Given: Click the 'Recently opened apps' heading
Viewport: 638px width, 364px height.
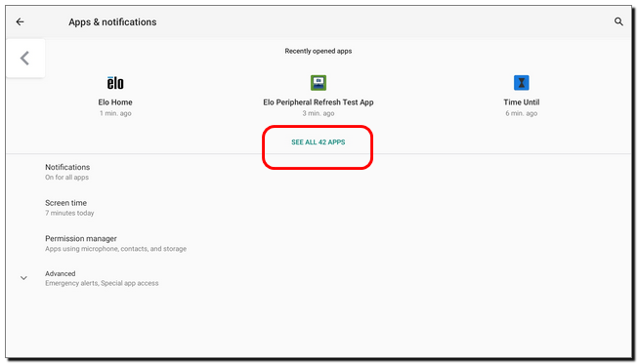Looking at the screenshot, I should (319, 51).
